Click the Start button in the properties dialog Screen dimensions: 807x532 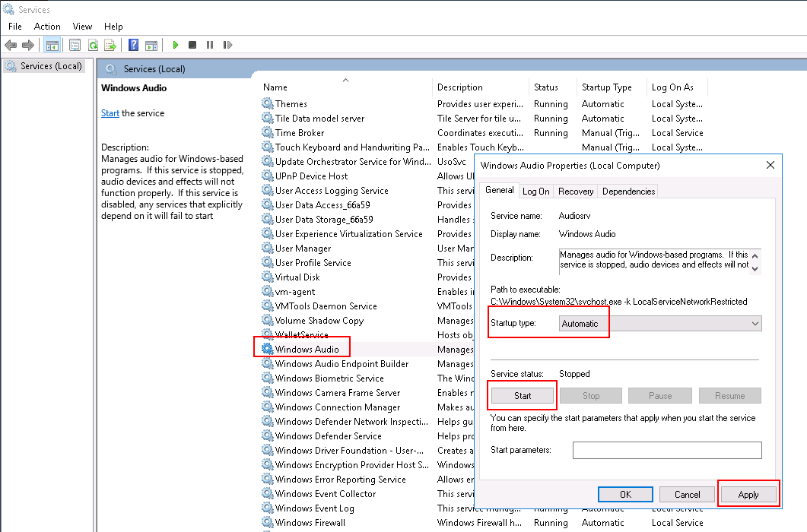(523, 396)
